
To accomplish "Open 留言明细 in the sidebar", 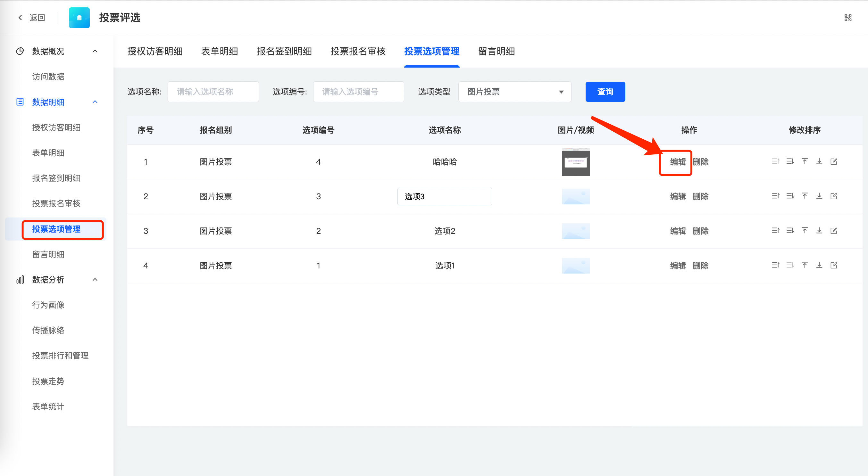I will click(48, 254).
